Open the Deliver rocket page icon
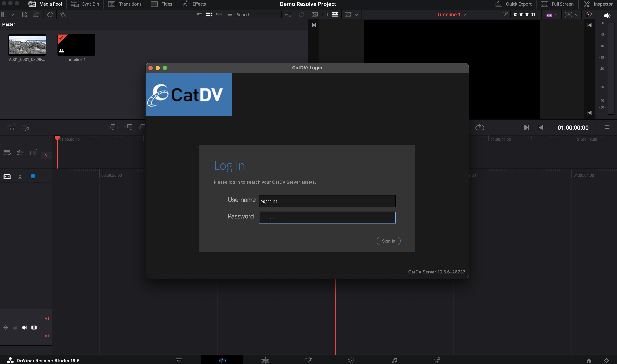The height and width of the screenshot is (364, 617). [x=437, y=360]
